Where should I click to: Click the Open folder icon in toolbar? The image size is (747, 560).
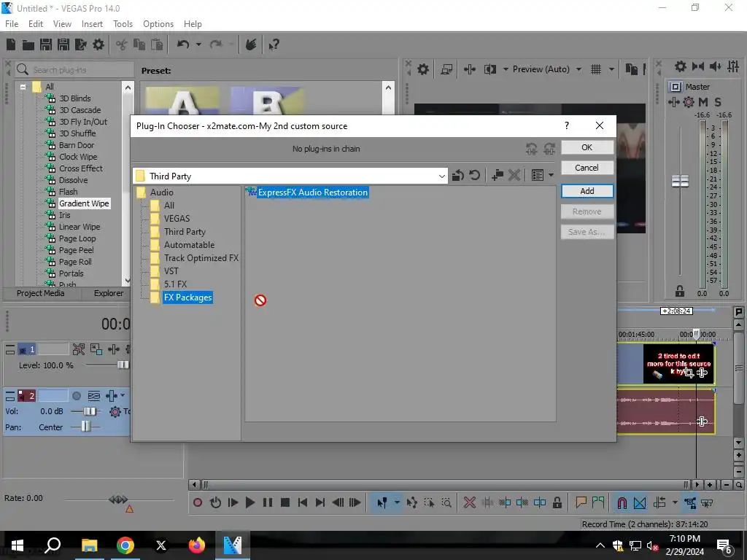[x=28, y=45]
